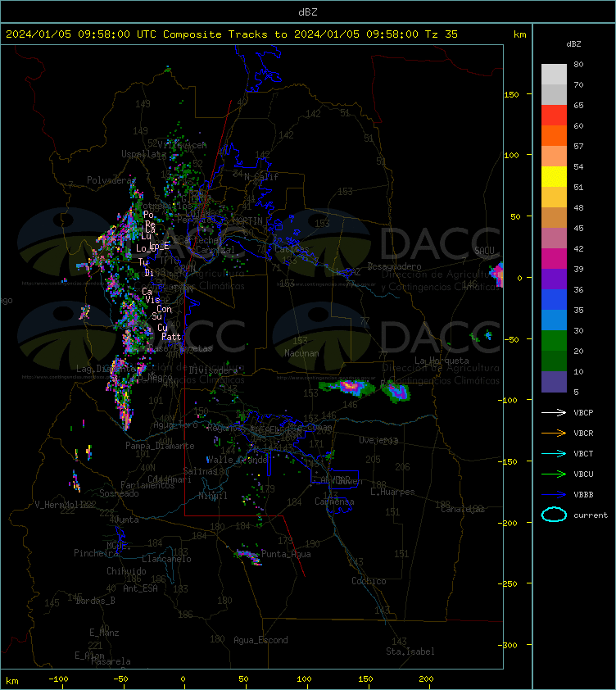Click the blue VBBB arrow legend icon
Image resolution: width=616 pixels, height=690 pixels.
[x=554, y=495]
